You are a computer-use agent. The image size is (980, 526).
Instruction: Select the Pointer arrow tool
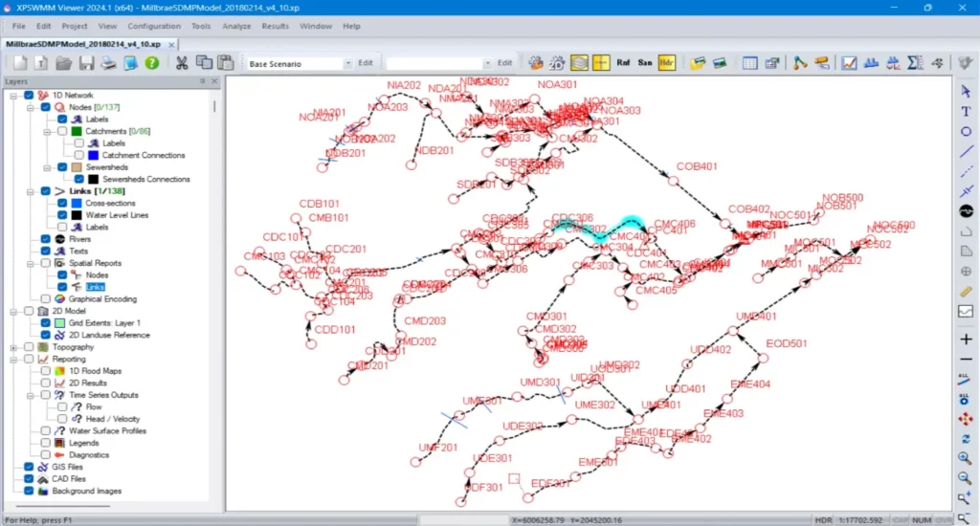point(966,91)
